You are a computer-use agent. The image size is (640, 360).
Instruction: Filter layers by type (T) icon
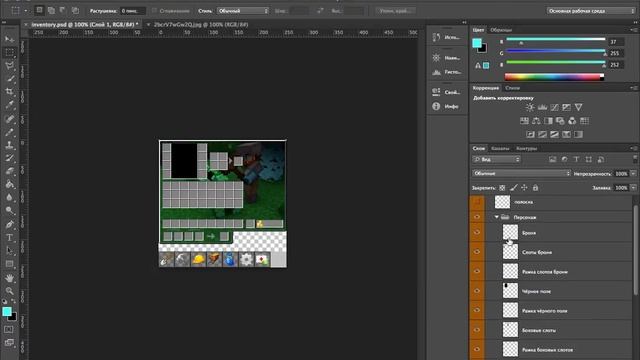(x=576, y=160)
